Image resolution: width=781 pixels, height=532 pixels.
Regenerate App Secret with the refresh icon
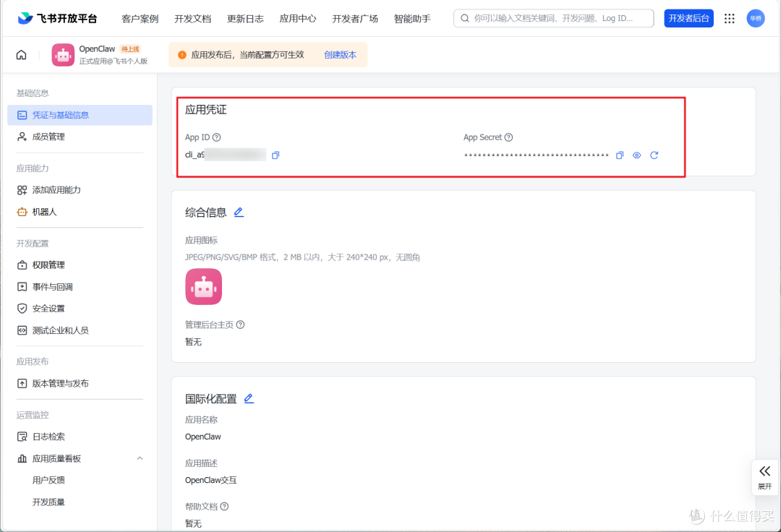654,155
